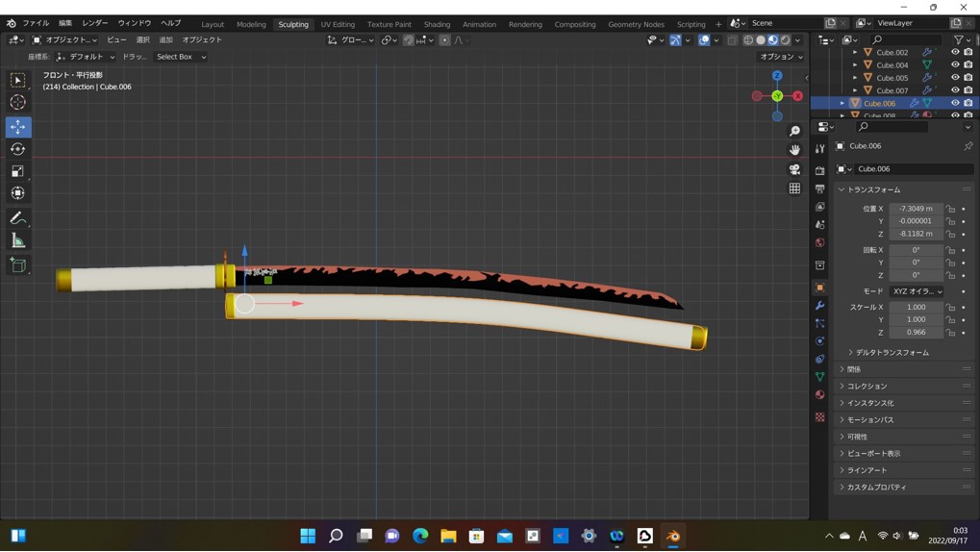Expand Cube.006 in the outliner

coord(842,103)
